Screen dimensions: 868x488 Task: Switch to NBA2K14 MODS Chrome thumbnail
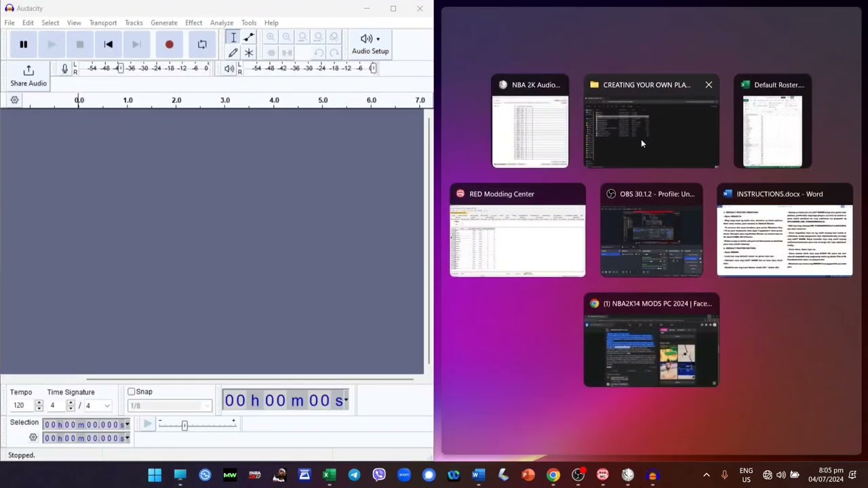click(x=652, y=340)
